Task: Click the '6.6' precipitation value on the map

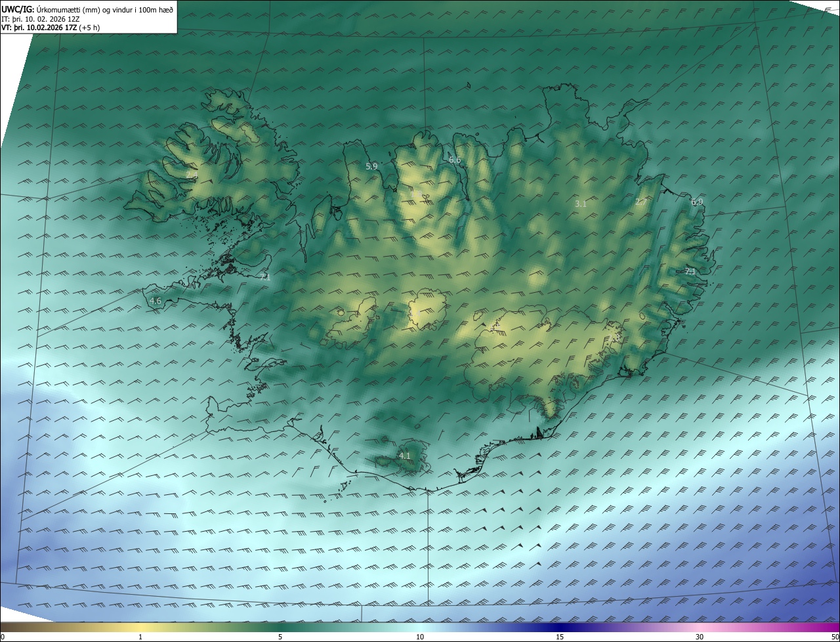Action: tap(455, 160)
